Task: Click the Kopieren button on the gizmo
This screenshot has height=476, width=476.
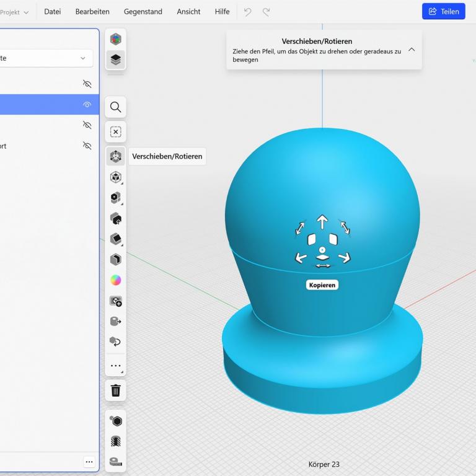Action: point(322,285)
